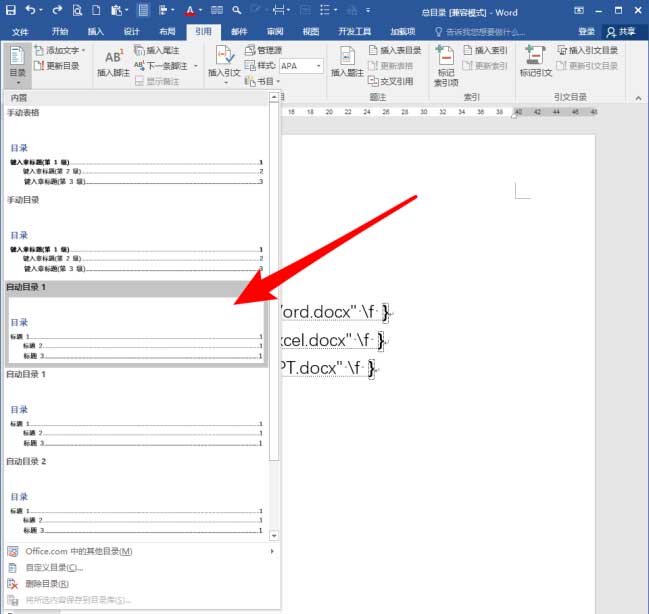Click the 交叉引用 cross-reference button
649x614 pixels.
pos(393,81)
